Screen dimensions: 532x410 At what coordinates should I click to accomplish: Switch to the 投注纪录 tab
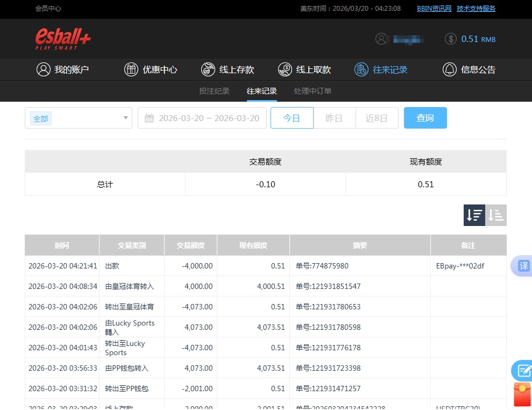(x=214, y=91)
